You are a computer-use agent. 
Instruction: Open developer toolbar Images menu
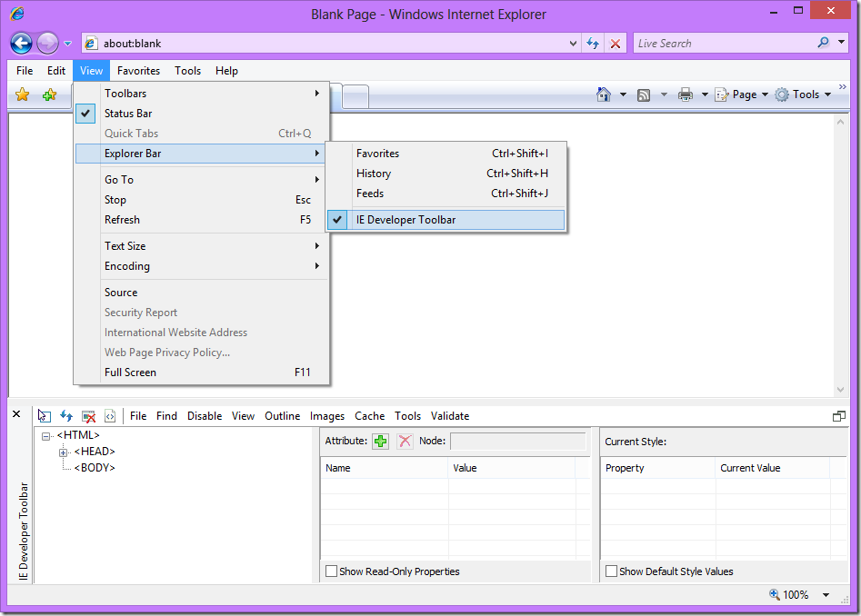click(x=327, y=416)
